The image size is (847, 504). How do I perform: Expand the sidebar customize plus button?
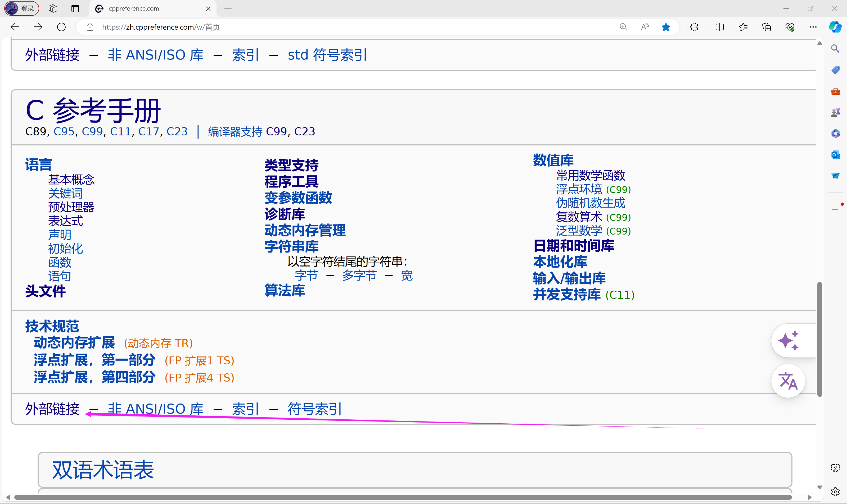tap(835, 209)
